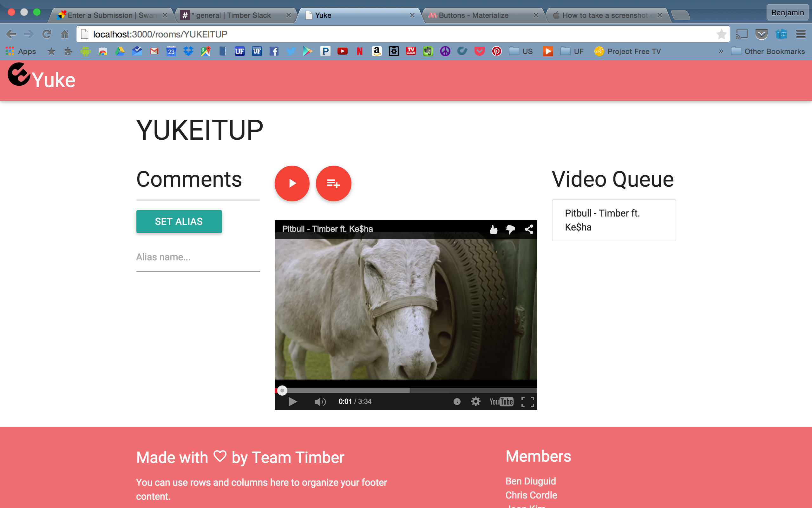The image size is (812, 508).
Task: Click the SET ALIAS button
Action: [x=179, y=221]
